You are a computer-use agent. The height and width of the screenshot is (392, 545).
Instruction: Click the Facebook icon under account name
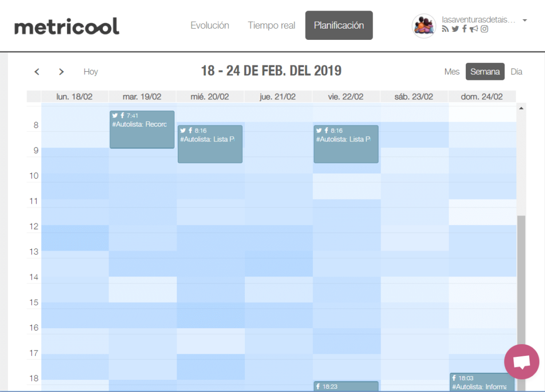464,29
